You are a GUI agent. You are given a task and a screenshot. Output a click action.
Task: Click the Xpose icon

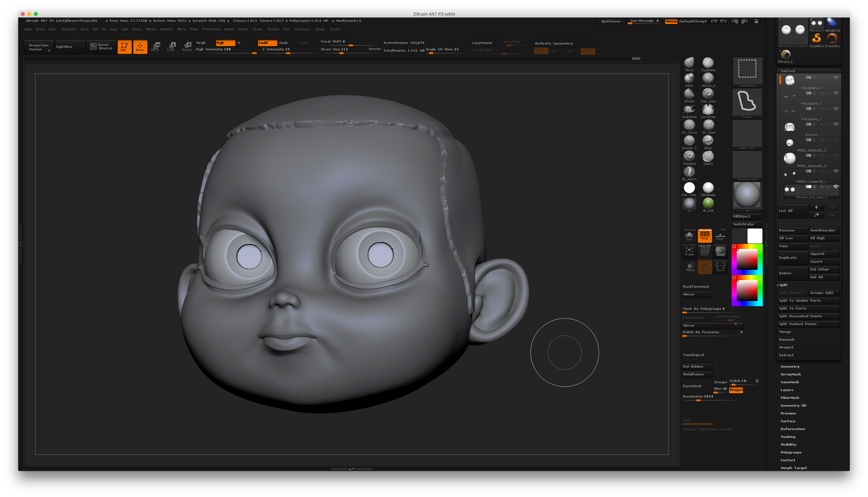720,267
